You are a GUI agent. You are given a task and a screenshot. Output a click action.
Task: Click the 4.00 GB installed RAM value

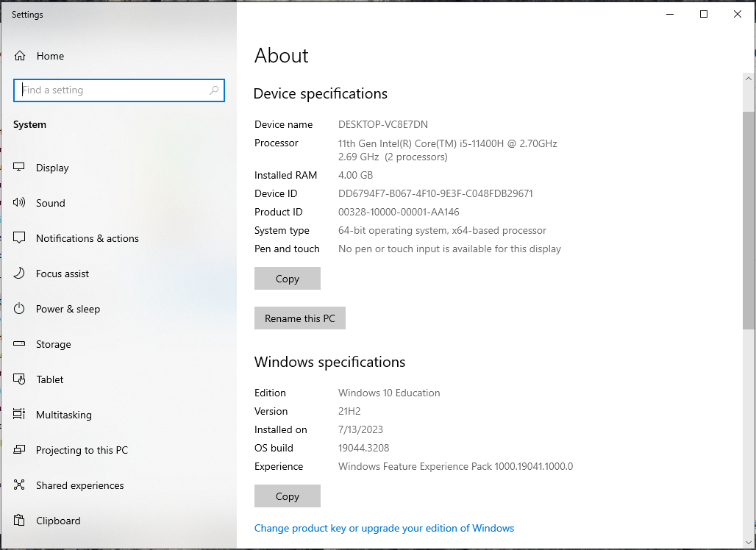tap(355, 175)
